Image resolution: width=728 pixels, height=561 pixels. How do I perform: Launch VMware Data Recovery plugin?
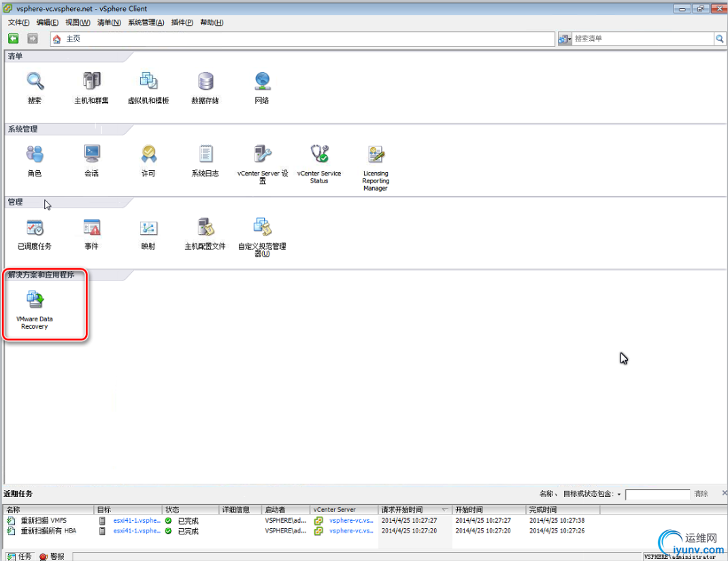pos(35,300)
